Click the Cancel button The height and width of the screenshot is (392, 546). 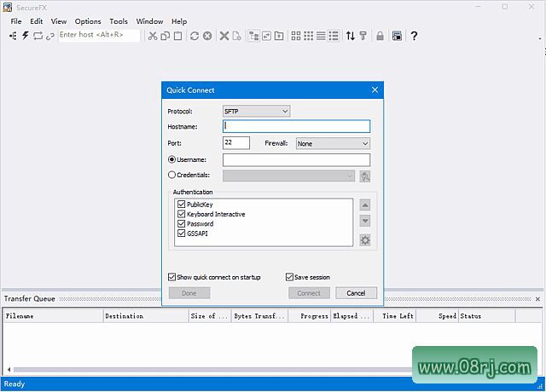(x=356, y=293)
